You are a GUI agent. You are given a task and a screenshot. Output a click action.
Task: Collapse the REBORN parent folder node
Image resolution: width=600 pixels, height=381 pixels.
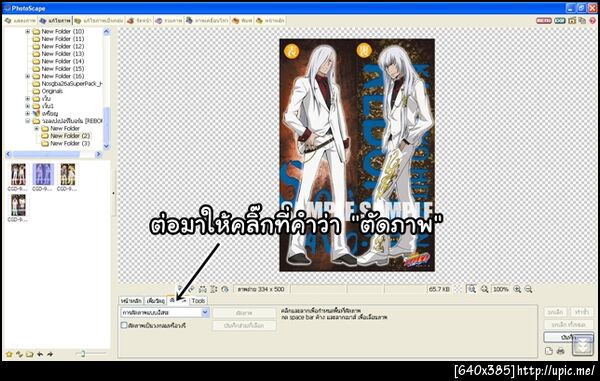click(x=28, y=121)
